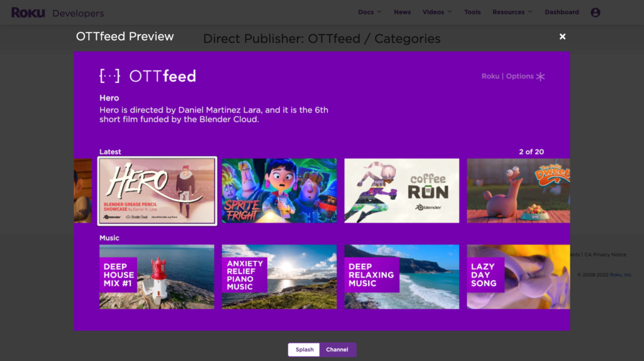
Task: Click the Roku Options asterisk icon
Action: click(x=540, y=76)
